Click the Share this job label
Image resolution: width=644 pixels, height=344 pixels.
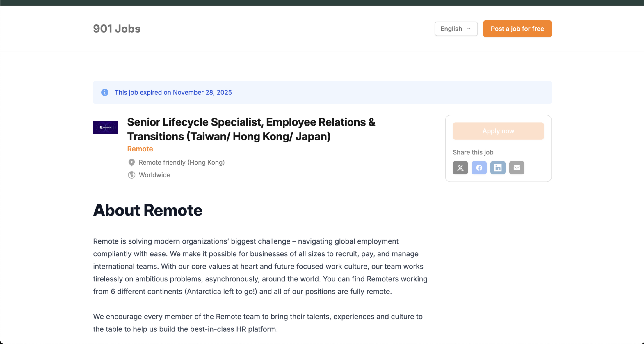(473, 152)
